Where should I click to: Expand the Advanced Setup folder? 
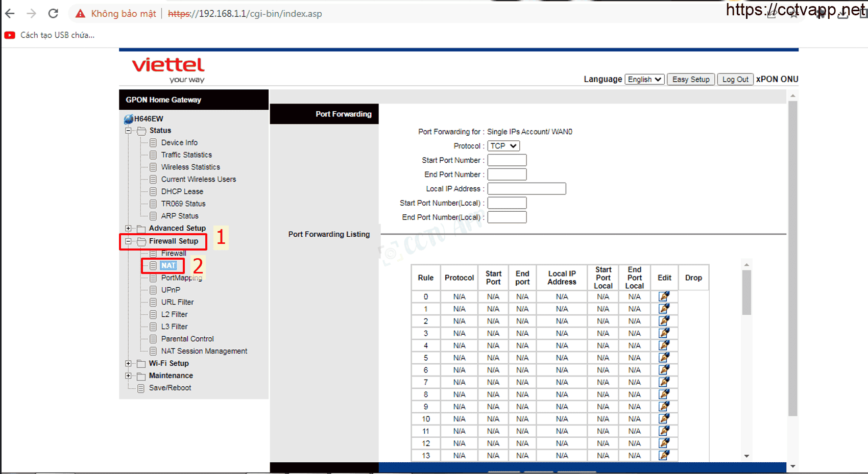click(x=128, y=229)
